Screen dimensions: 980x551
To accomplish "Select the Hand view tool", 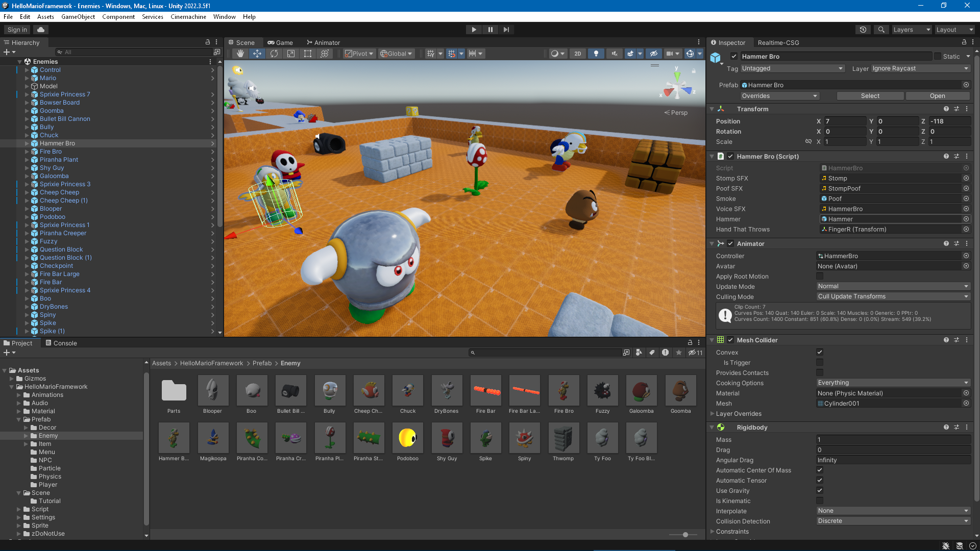I will pyautogui.click(x=240, y=54).
